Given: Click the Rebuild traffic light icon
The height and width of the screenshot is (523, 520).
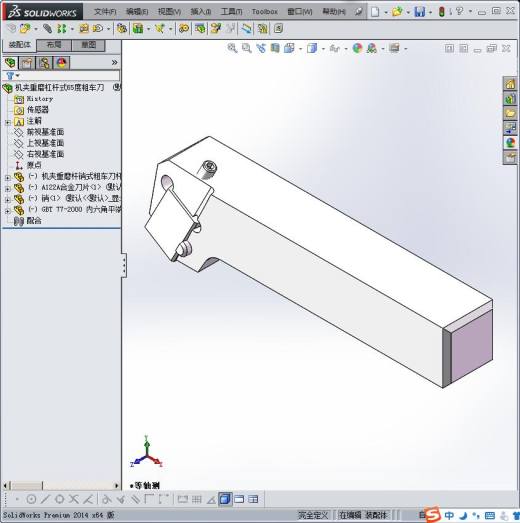Looking at the screenshot, I should point(442,12).
